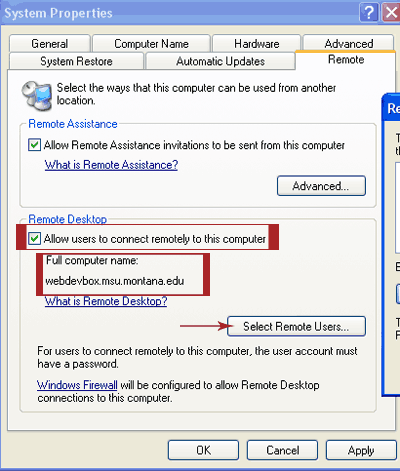Click the Remote Desktop group heading
The width and height of the screenshot is (400, 471).
68,219
